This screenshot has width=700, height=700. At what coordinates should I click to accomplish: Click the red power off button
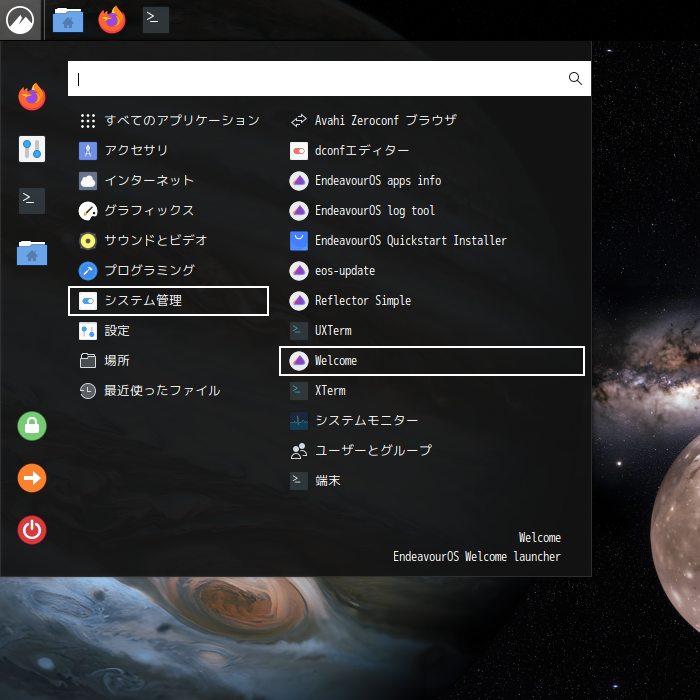click(x=32, y=530)
